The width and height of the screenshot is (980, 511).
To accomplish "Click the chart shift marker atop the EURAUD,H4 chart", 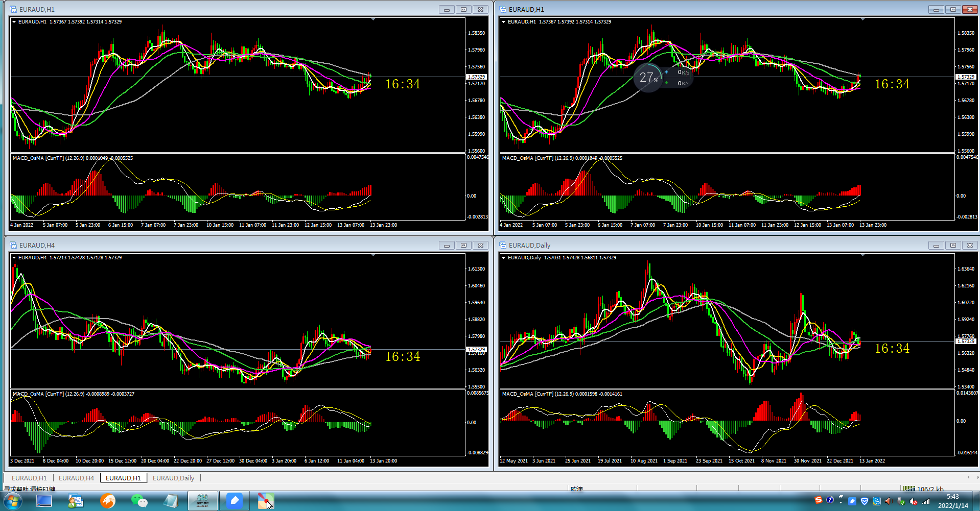I will [x=374, y=255].
